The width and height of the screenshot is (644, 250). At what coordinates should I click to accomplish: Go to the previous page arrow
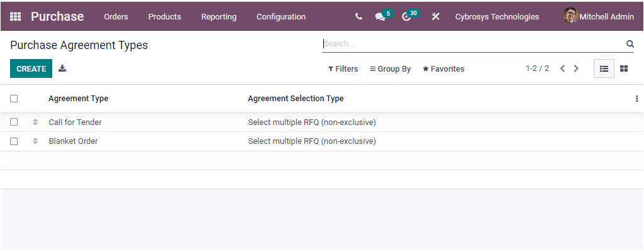pyautogui.click(x=563, y=68)
